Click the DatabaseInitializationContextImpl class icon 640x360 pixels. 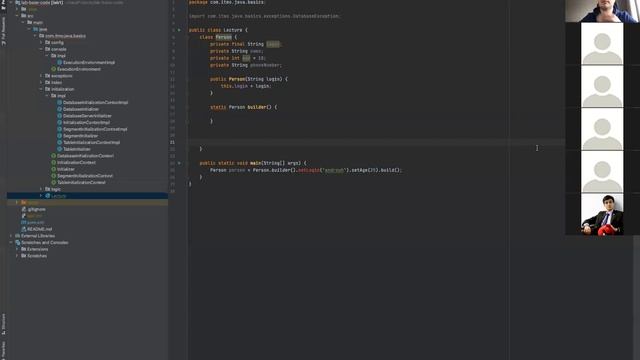[x=60, y=102]
